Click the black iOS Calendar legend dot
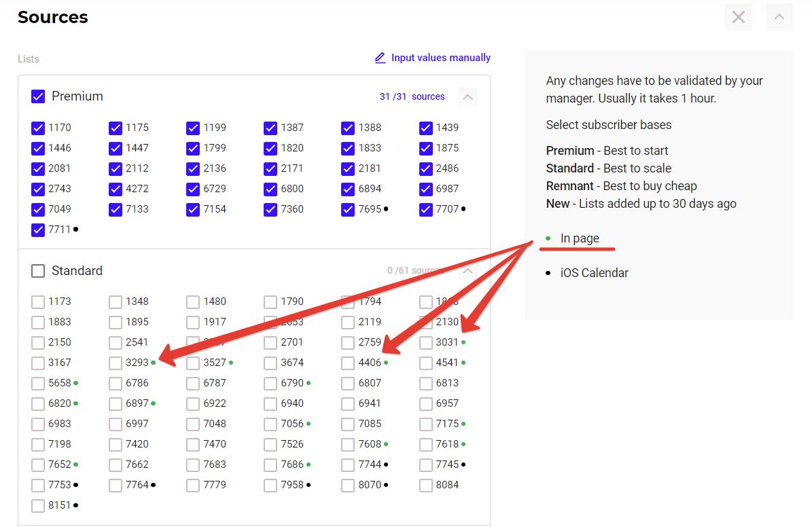Viewport: 812px width, 527px height. (x=548, y=273)
